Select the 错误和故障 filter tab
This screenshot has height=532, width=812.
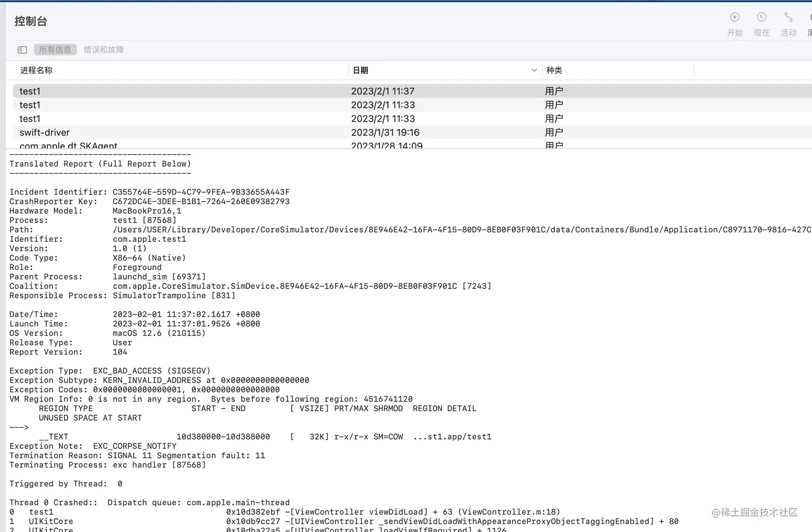click(104, 49)
